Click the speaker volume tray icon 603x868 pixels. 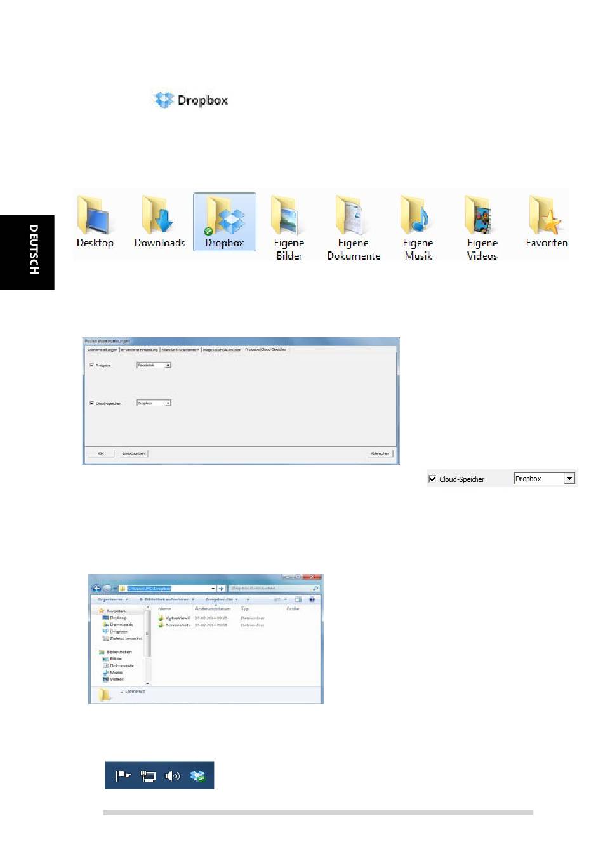(x=173, y=776)
